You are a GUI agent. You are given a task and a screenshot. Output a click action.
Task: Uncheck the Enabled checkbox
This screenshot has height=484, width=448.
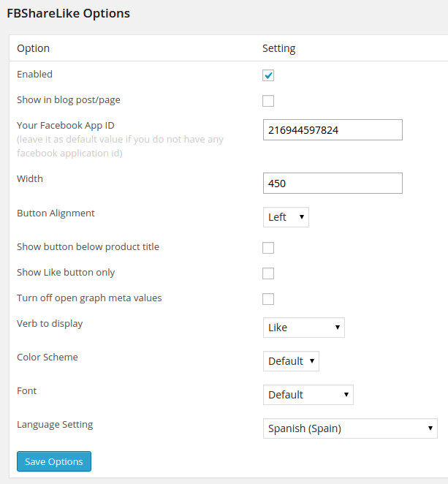click(x=268, y=75)
